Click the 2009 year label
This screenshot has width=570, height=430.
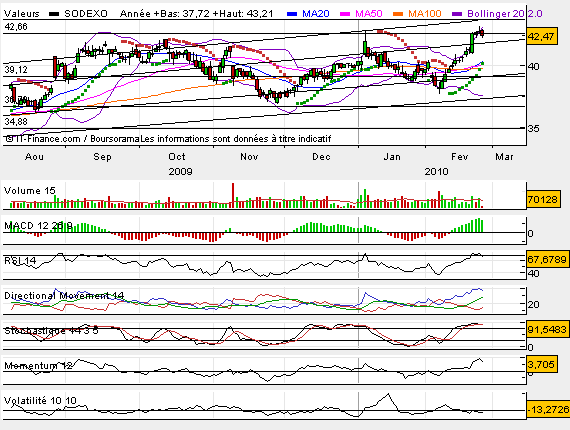pos(180,172)
